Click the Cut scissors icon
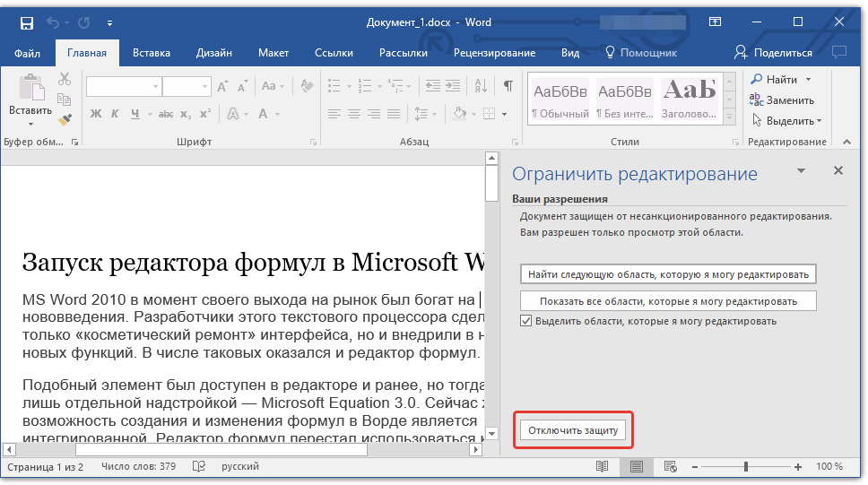 (64, 80)
